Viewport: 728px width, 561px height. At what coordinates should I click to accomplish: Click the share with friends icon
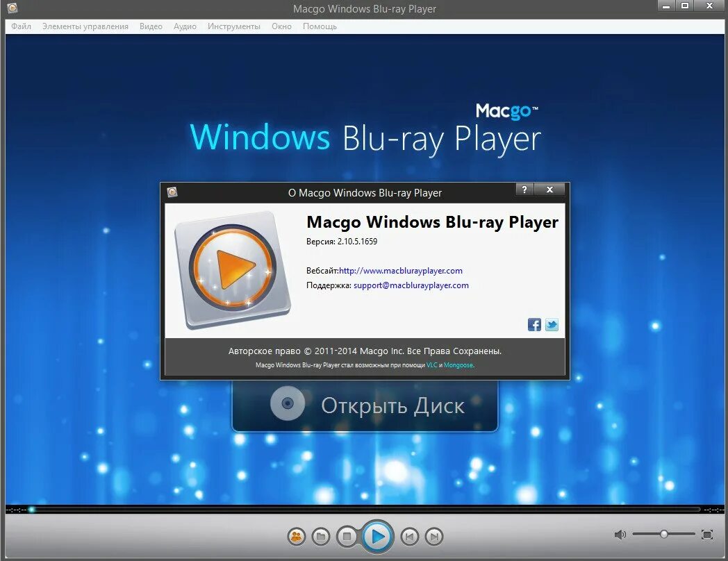[296, 537]
